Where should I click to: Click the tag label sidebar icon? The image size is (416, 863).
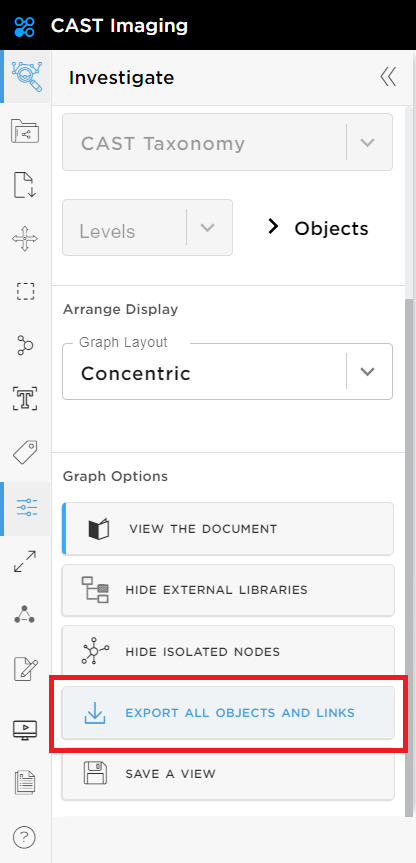25,453
